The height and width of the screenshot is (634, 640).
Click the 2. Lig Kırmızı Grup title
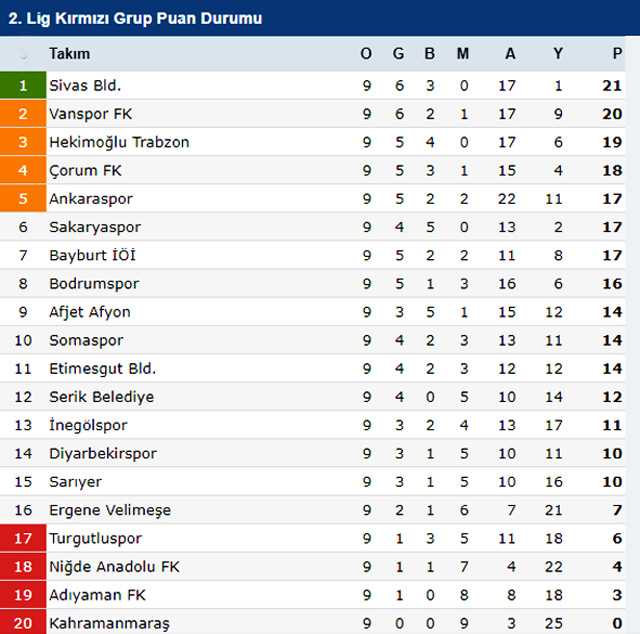click(x=135, y=18)
